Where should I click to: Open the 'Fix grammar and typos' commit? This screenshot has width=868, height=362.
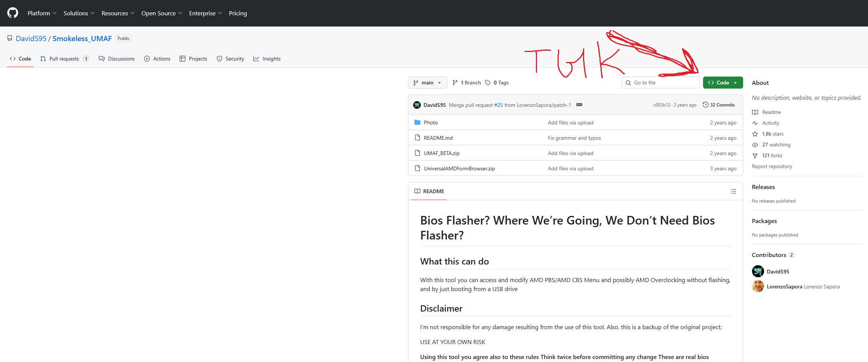pos(574,138)
